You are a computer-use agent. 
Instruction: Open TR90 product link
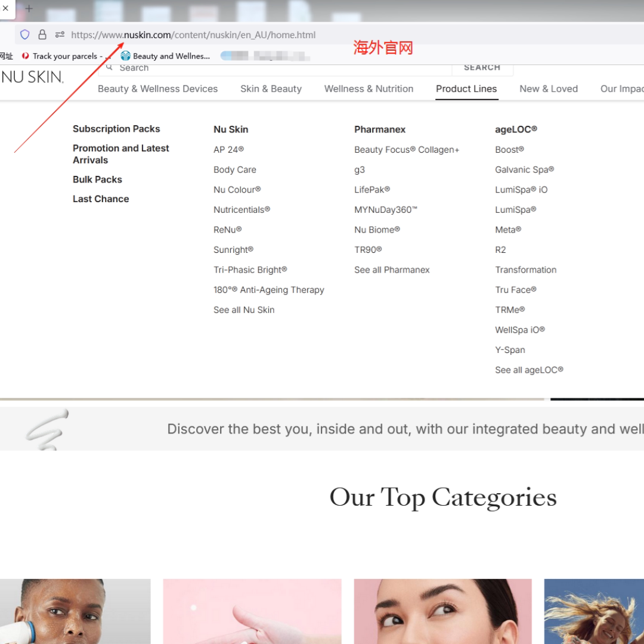[x=368, y=250]
